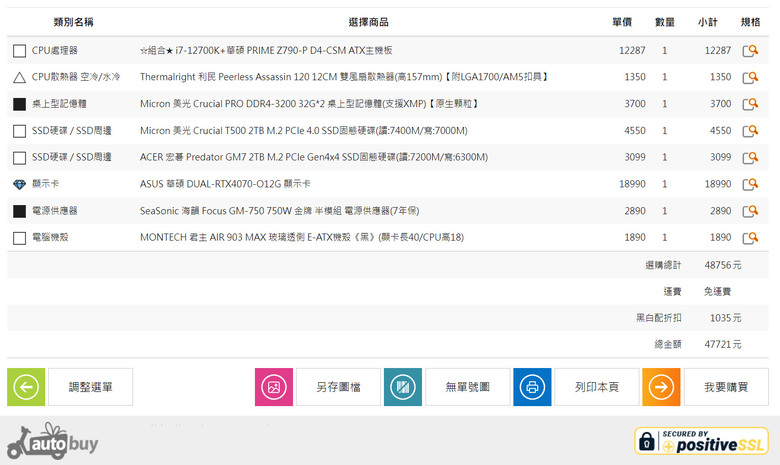Click the 我要購買 button
This screenshot has height=465, width=780.
pos(726,387)
